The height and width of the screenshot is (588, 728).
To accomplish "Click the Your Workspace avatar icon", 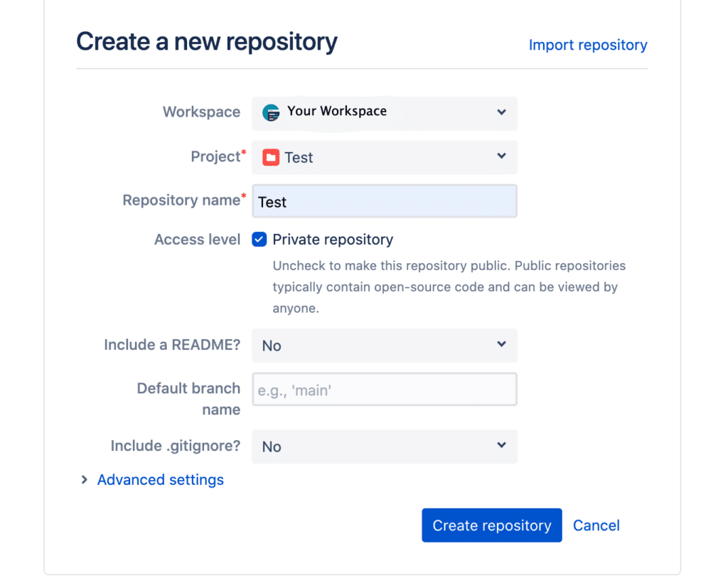I will click(271, 112).
